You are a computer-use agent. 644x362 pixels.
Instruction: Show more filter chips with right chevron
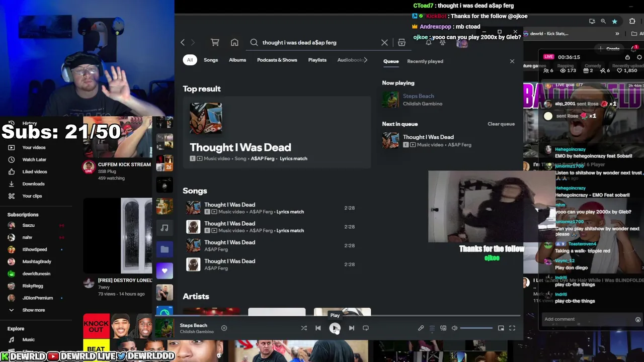(366, 60)
